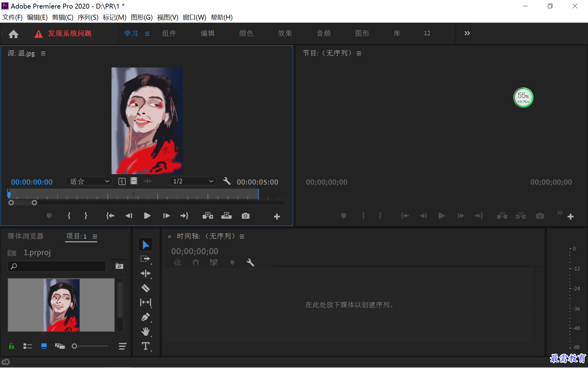
Task: Select the Pen tool
Action: (146, 317)
